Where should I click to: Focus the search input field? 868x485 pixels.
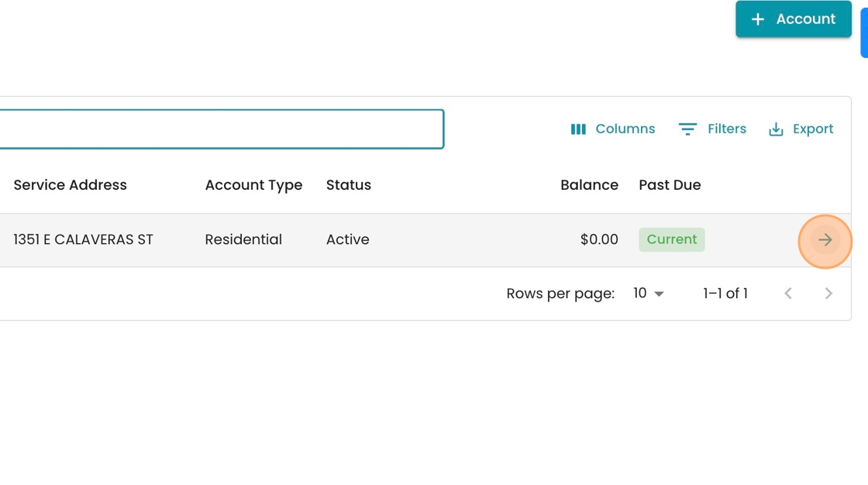pos(222,129)
